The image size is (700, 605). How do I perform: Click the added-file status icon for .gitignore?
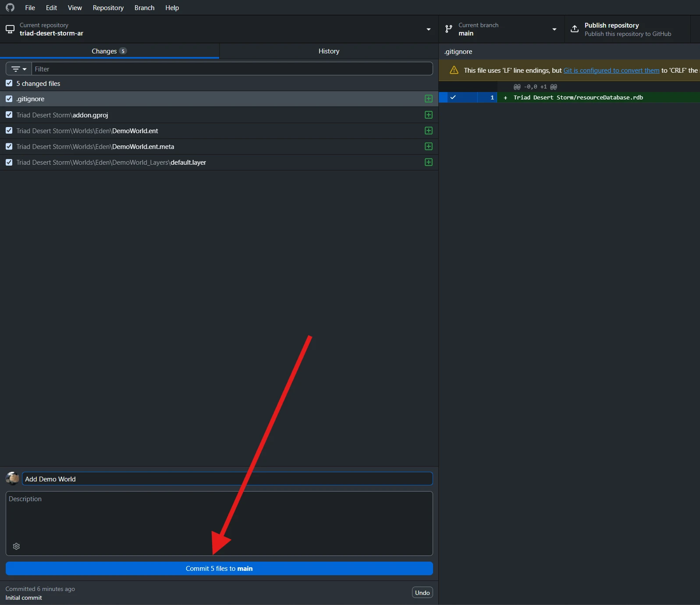coord(429,99)
